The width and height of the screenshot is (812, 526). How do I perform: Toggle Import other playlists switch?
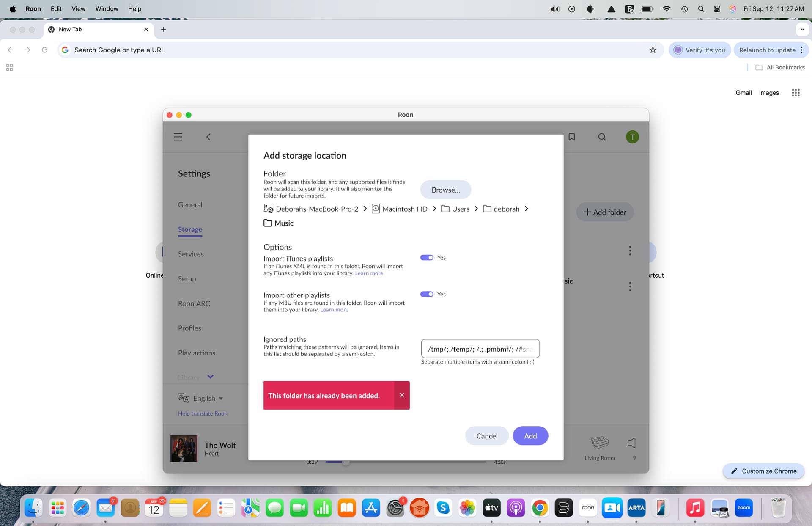click(427, 294)
